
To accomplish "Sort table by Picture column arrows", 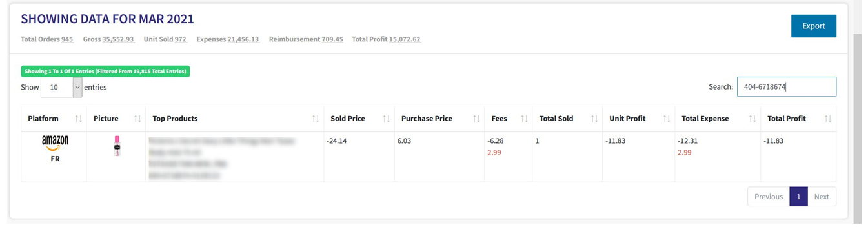I will [137, 119].
